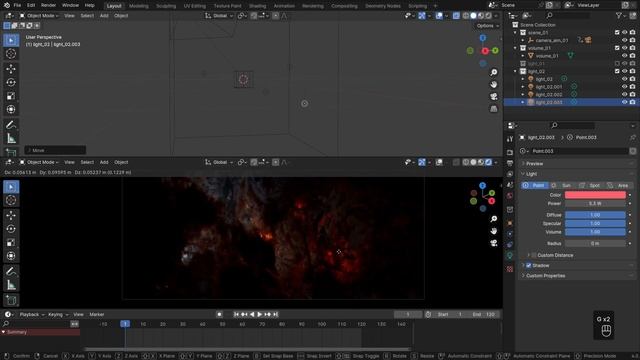This screenshot has width=640, height=360.
Task: Switch upper viewport to rendered shading
Action: (489, 16)
